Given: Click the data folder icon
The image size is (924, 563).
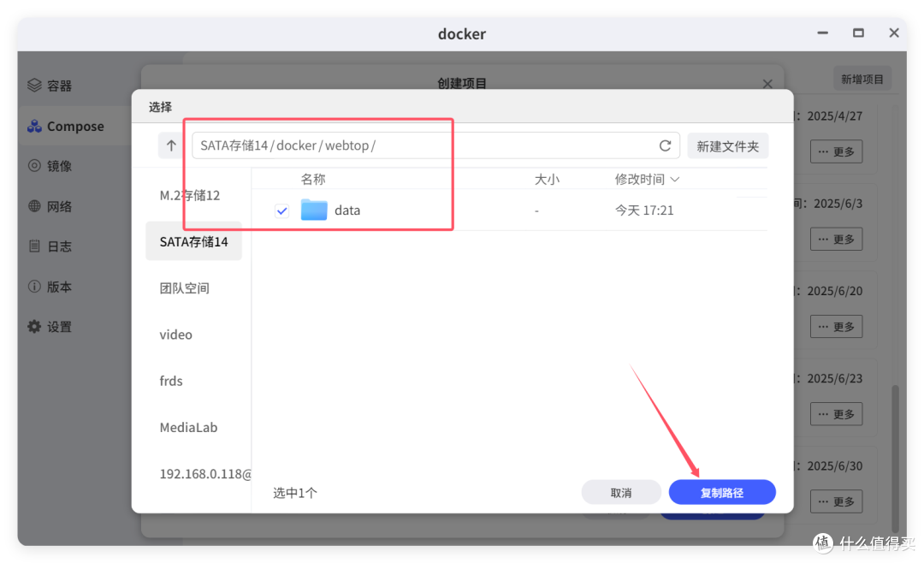Looking at the screenshot, I should click(314, 210).
